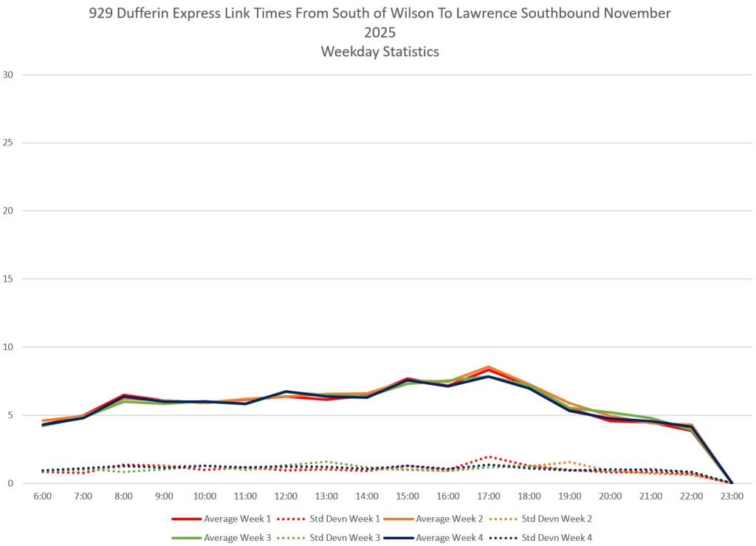Select the 23:00 x-axis label

tap(732, 496)
